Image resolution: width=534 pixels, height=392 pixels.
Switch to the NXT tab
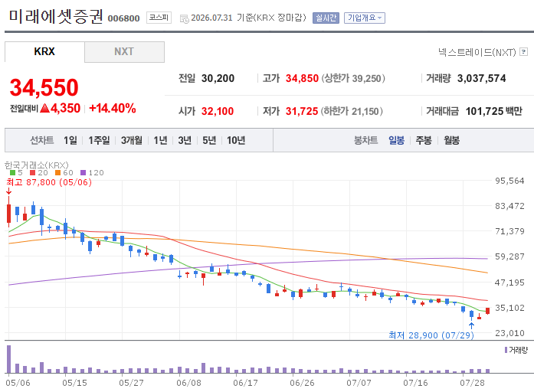click(x=124, y=52)
